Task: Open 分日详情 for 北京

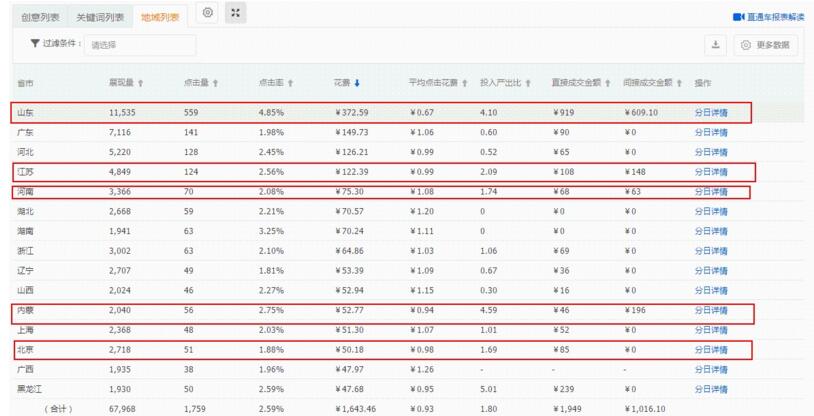Action: (711, 350)
